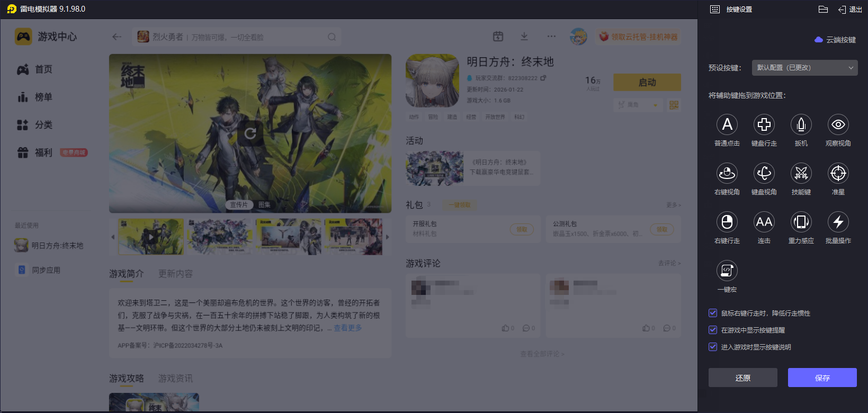Expand description with 查看更多
The height and width of the screenshot is (413, 868).
click(x=347, y=328)
